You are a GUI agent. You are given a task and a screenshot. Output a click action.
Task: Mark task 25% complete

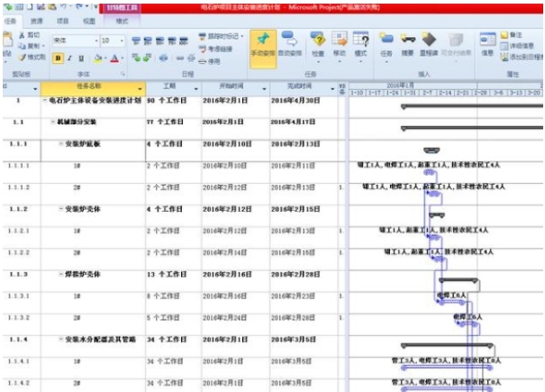pyautogui.click(x=148, y=41)
